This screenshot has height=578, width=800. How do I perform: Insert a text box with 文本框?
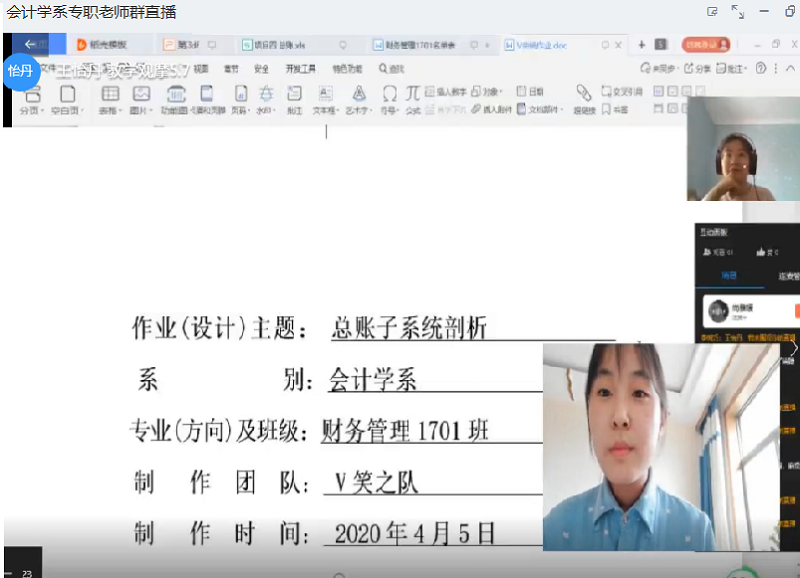click(324, 96)
